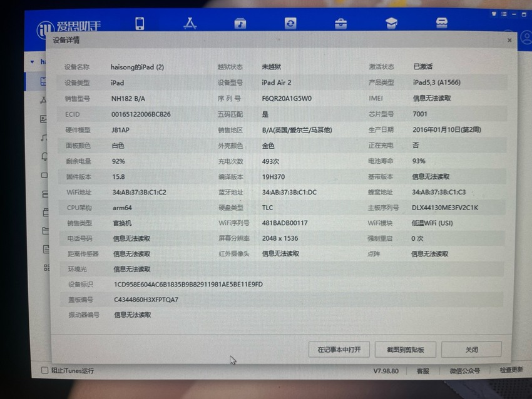Screen dimensions: 532x399
Task: Click the 基带版本 row's 信息无法读取 value
Action: (x=431, y=176)
